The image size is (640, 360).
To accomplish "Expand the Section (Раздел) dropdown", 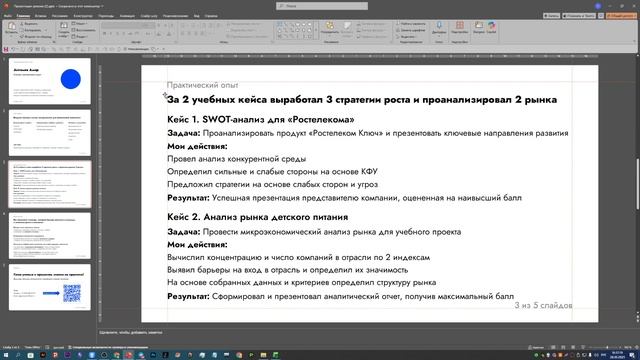I will 81,36.
